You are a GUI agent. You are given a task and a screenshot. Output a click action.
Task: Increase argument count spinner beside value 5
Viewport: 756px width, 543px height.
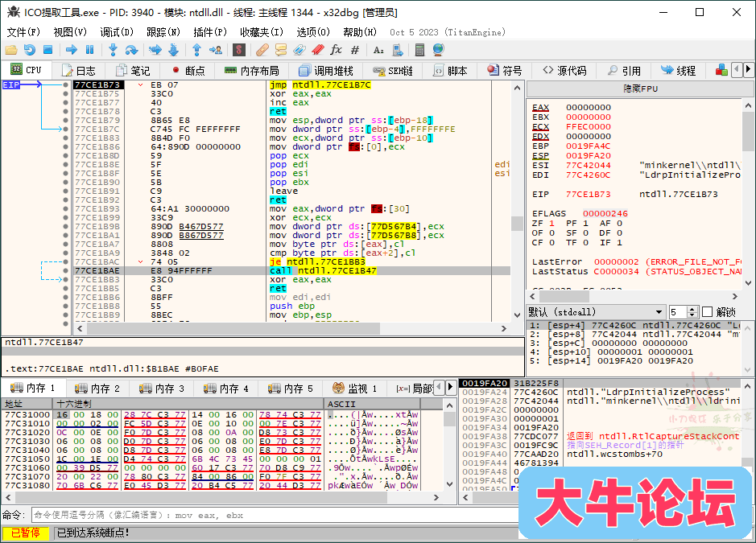[x=692, y=309]
